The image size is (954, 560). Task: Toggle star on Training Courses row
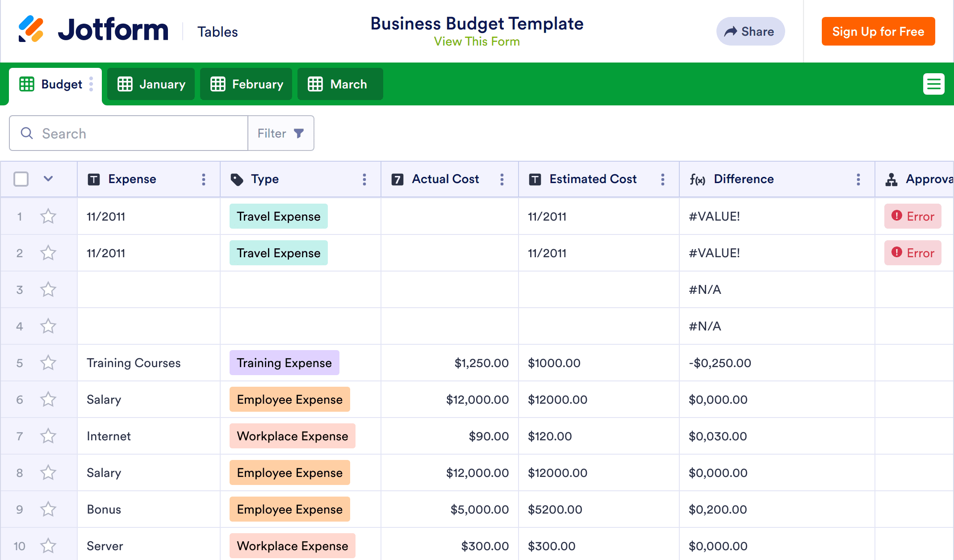(48, 363)
